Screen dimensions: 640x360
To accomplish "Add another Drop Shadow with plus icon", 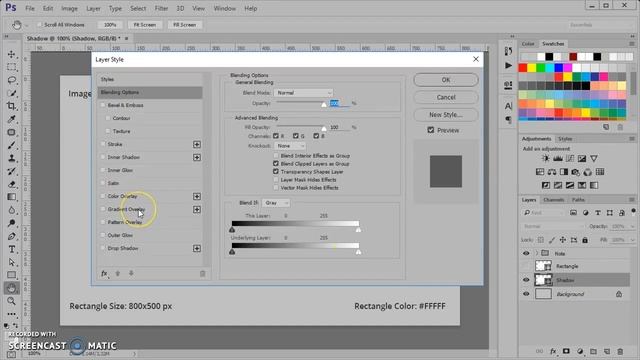I will [197, 249].
